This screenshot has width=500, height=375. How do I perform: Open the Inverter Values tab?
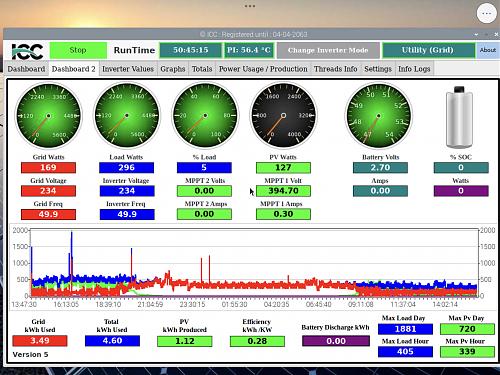pyautogui.click(x=128, y=69)
